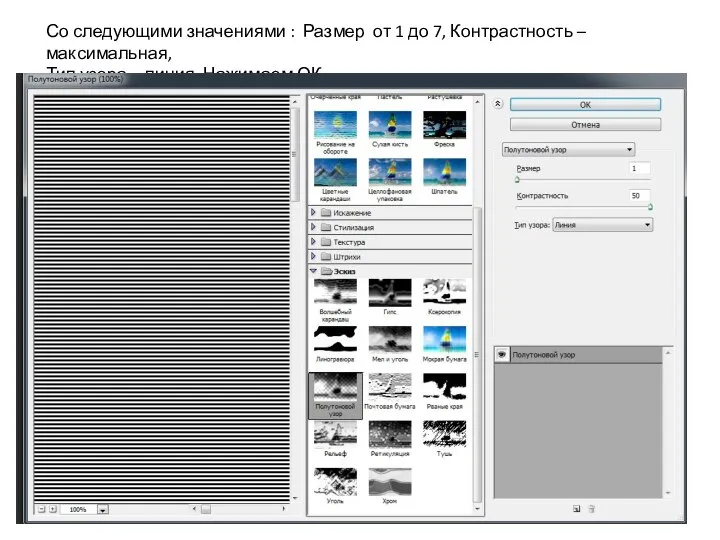
Task: Select the Полутоновой узор effect layer row
Action: click(x=579, y=354)
